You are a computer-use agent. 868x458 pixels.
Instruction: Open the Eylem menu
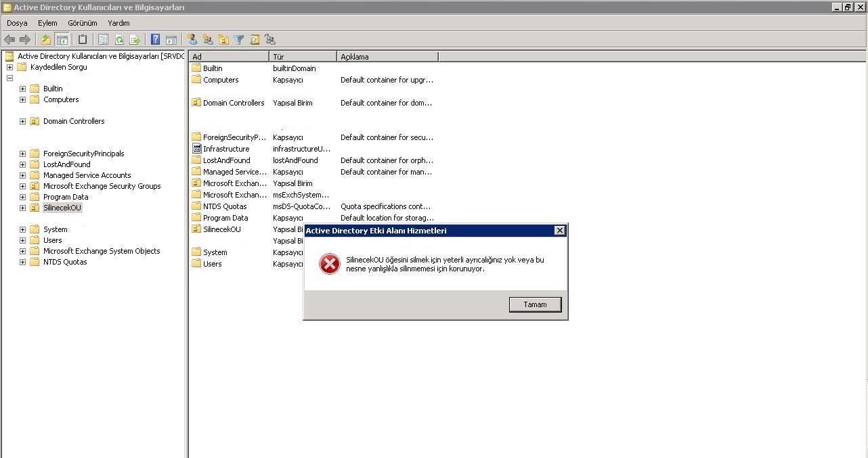[x=47, y=23]
